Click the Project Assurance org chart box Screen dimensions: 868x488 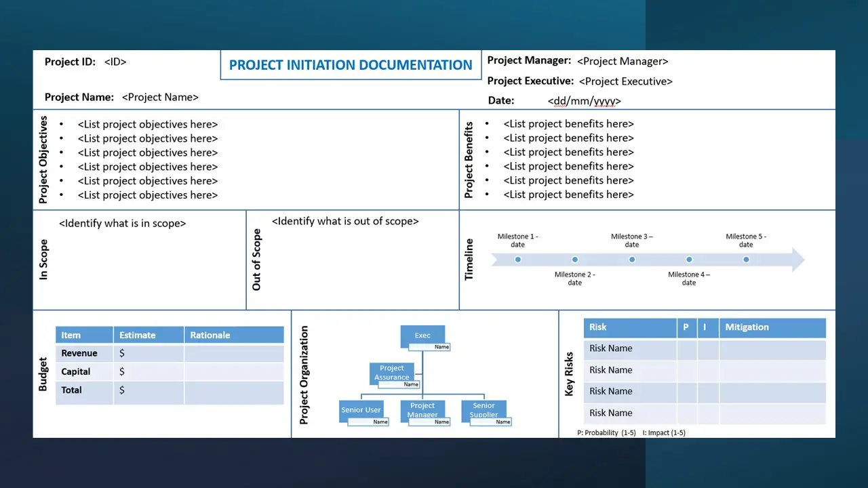click(x=392, y=373)
